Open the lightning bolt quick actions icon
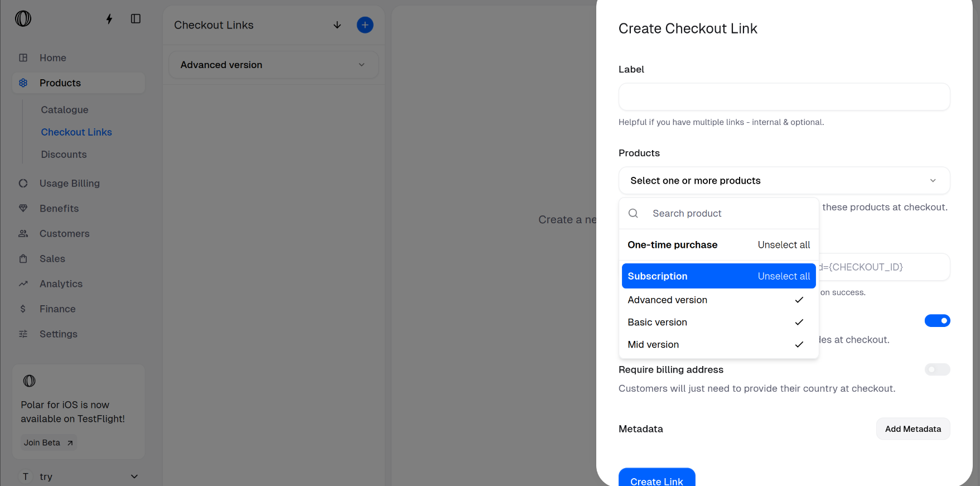Image resolution: width=980 pixels, height=486 pixels. (x=109, y=19)
